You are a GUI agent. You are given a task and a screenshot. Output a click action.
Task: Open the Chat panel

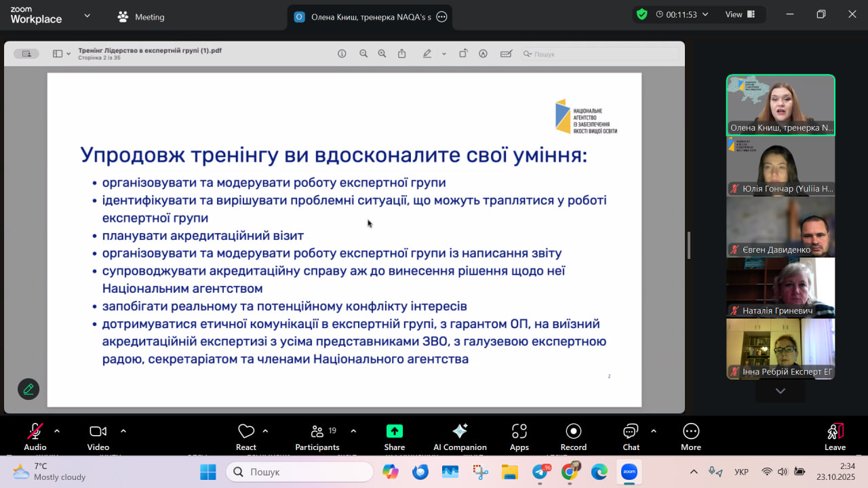click(x=631, y=436)
